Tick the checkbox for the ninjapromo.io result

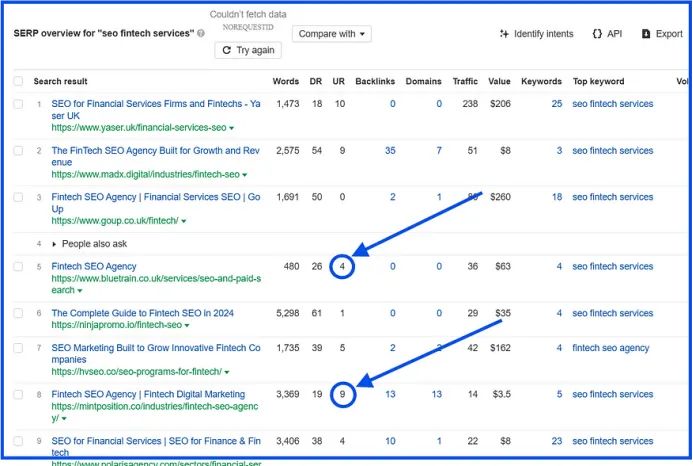click(18, 313)
